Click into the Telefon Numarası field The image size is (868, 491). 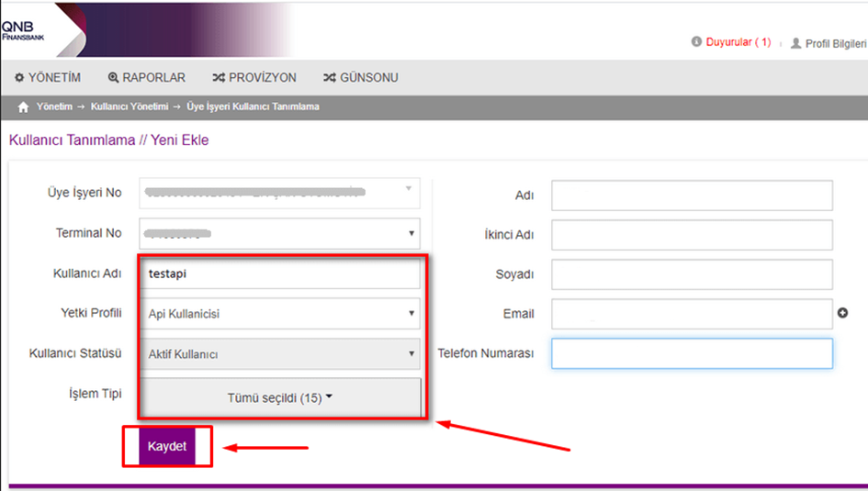691,354
